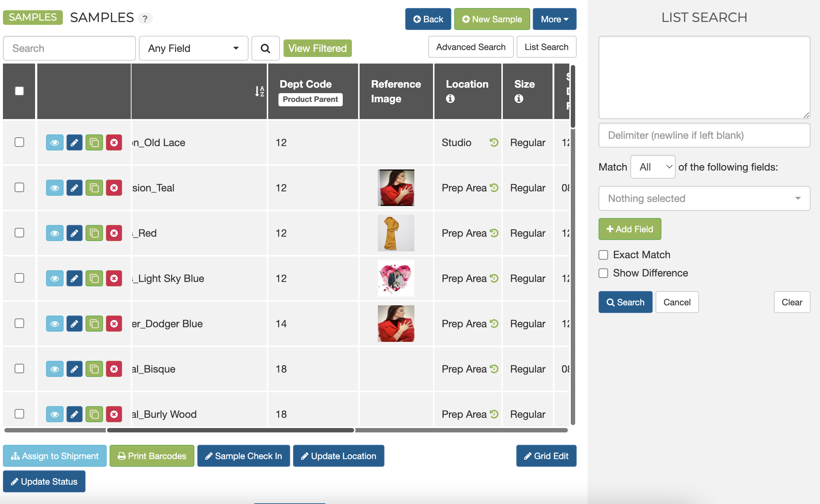Expand the Match All dropdown

click(653, 167)
